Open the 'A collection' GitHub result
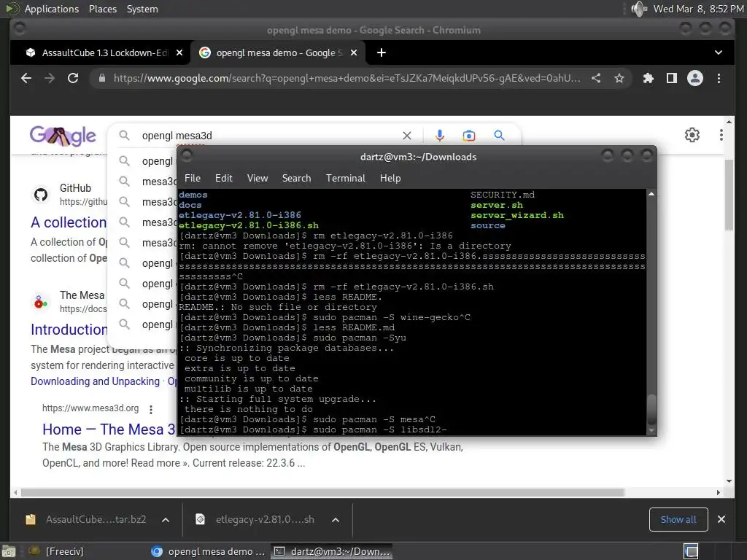The image size is (747, 560). (x=69, y=222)
